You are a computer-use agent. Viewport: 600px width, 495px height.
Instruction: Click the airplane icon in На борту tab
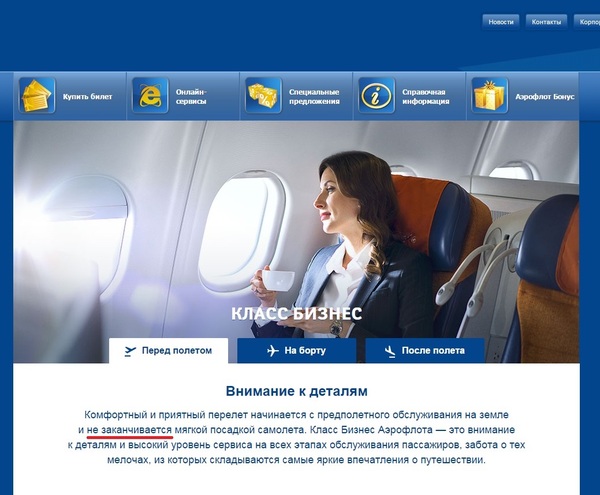point(272,350)
